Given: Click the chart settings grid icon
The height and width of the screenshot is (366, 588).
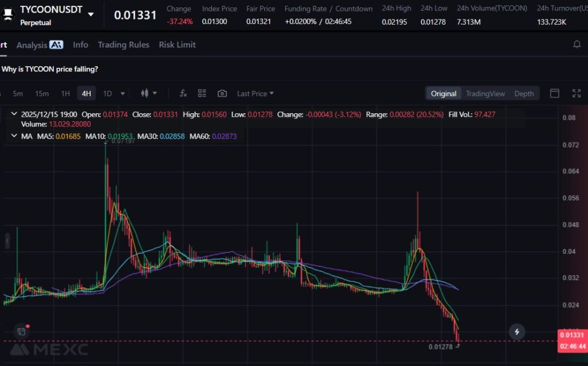Looking at the screenshot, I should [202, 94].
